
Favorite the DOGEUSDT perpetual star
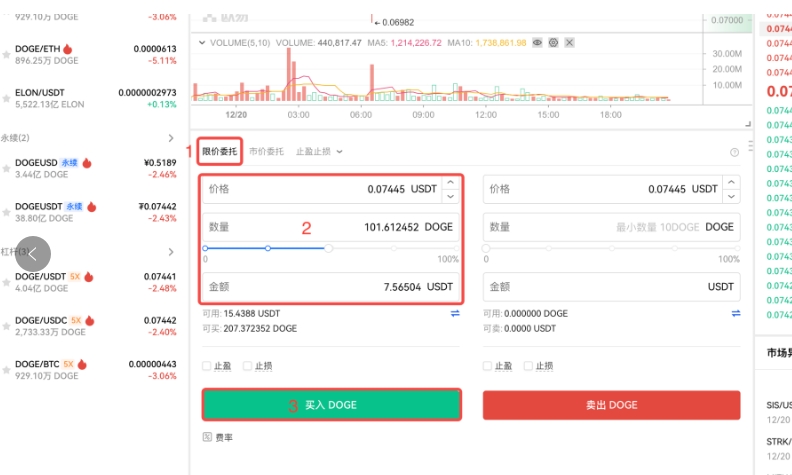tap(6, 213)
